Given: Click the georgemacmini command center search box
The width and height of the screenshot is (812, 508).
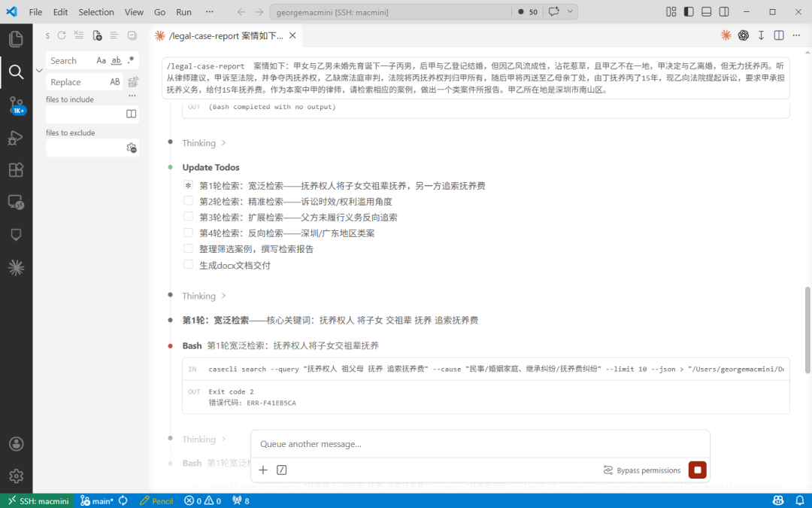Looking at the screenshot, I should (x=390, y=12).
